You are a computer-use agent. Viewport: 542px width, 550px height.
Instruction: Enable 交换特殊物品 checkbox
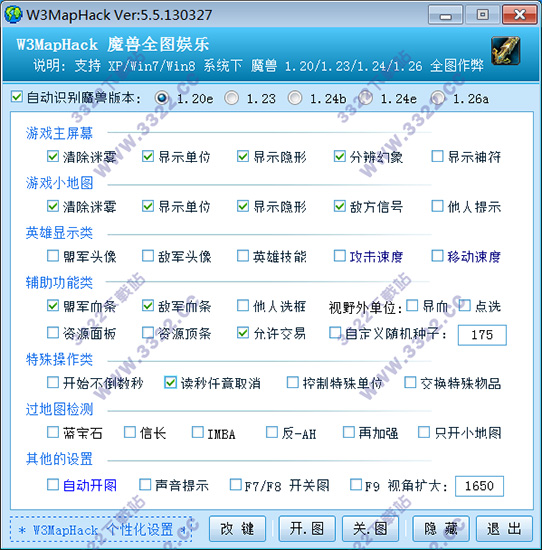coord(410,382)
